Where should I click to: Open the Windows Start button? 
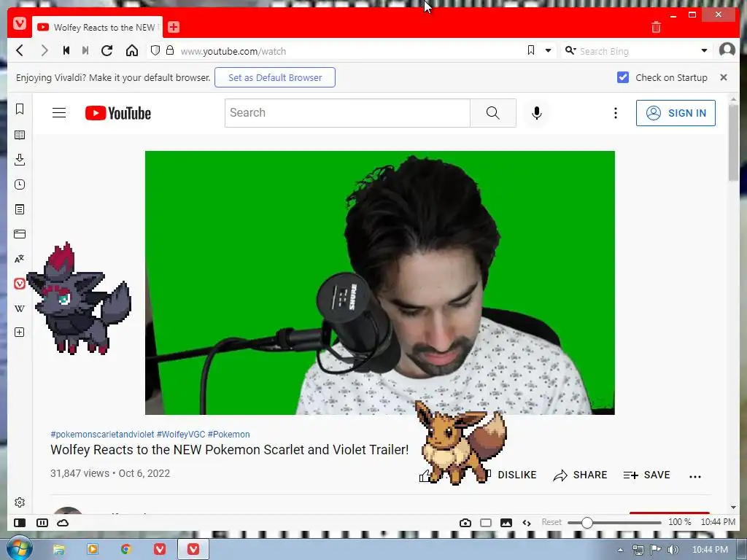click(x=19, y=548)
